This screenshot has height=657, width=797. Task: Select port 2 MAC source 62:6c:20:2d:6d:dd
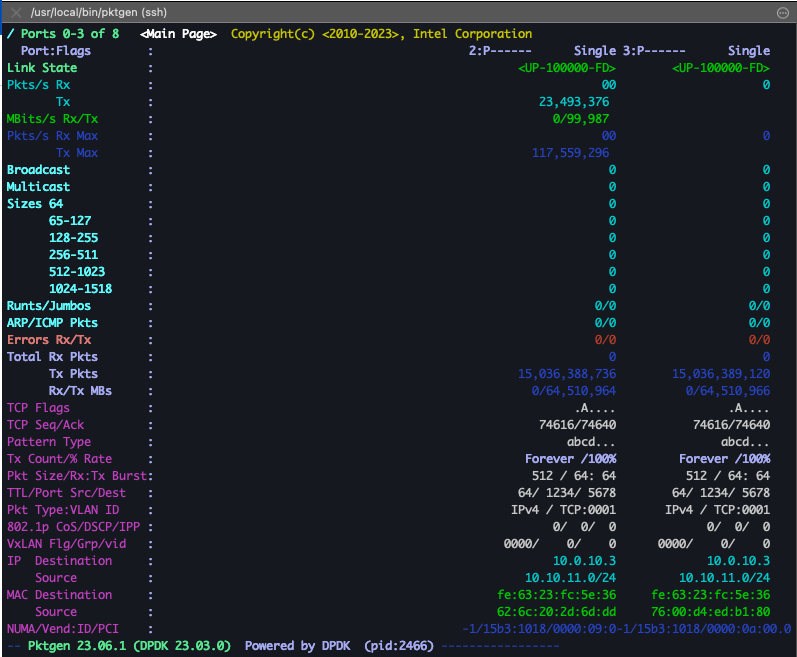pos(557,612)
